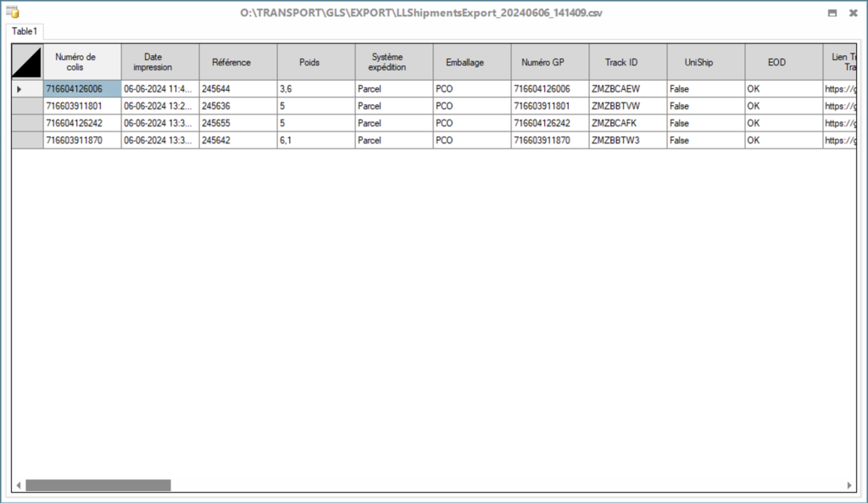Select row header of third row

pyautogui.click(x=27, y=123)
